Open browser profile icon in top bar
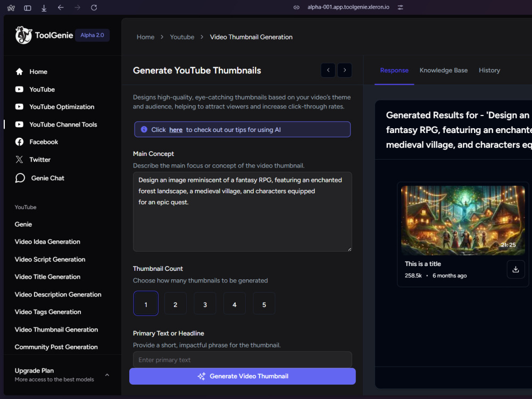Image resolution: width=532 pixels, height=399 pixels. point(11,7)
